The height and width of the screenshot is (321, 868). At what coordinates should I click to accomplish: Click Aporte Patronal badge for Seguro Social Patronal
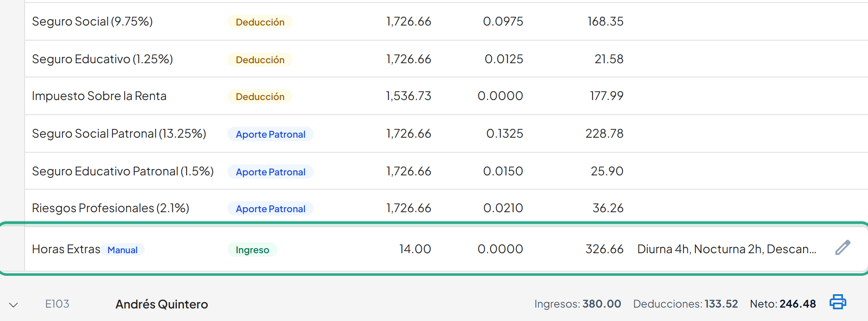[271, 134]
